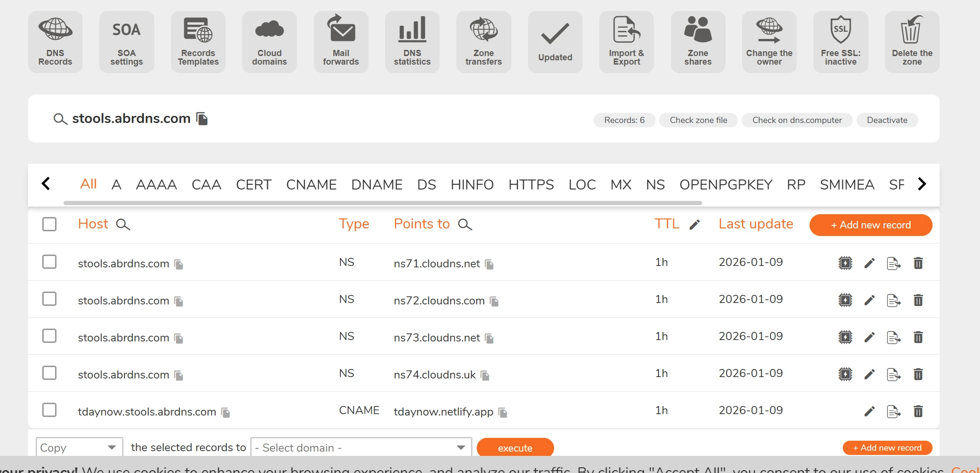
Task: Click the Updated checkmark icon
Action: (x=555, y=42)
